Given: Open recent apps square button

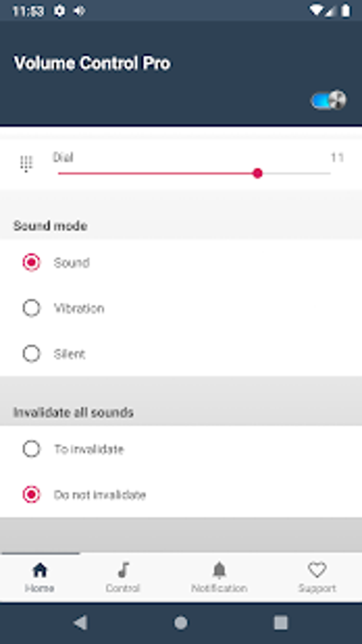Looking at the screenshot, I should tap(280, 623).
